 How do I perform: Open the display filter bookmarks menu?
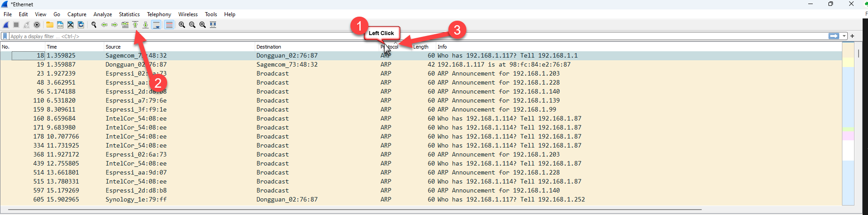[5, 36]
